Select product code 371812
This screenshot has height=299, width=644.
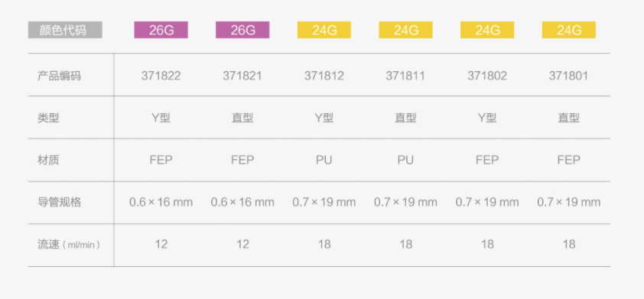click(x=324, y=76)
